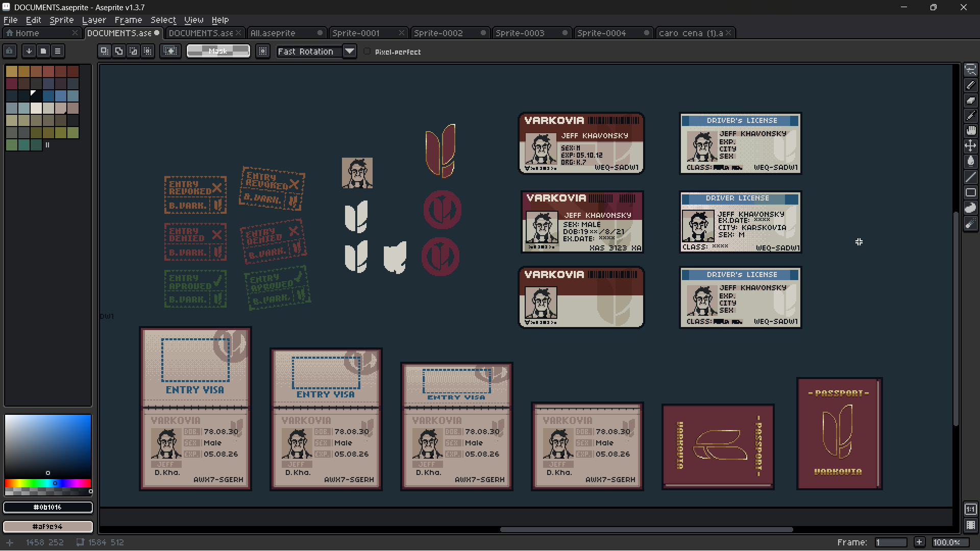Select the Lasso selection tool
Image resolution: width=980 pixels, height=551 pixels.
click(970, 70)
